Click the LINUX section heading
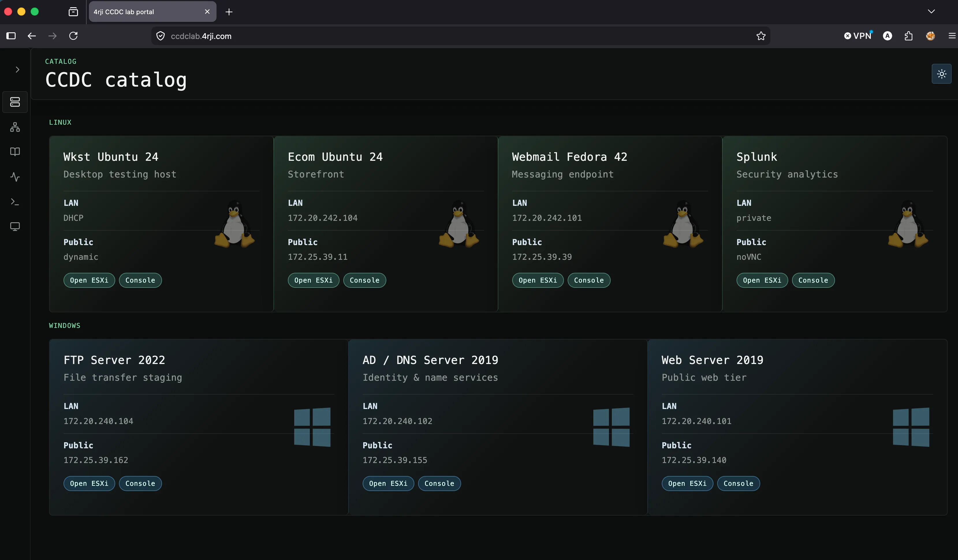 click(60, 122)
